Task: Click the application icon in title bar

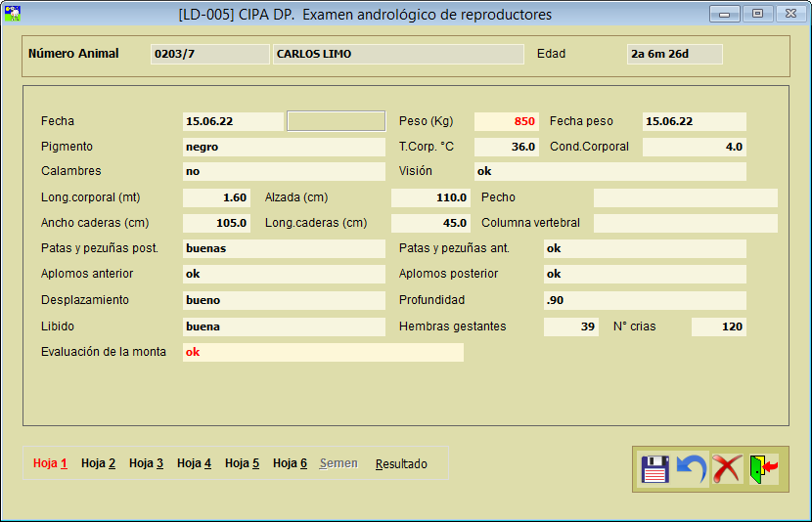Action: [14, 15]
